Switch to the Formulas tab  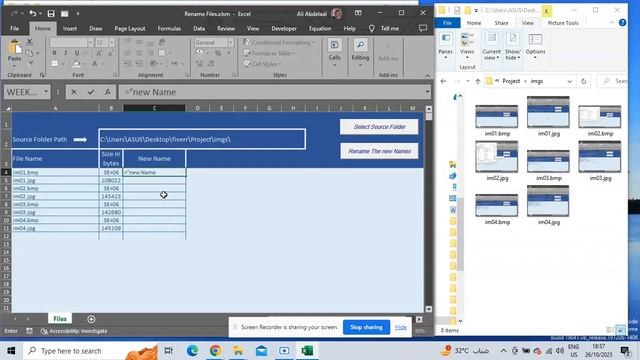tap(169, 29)
